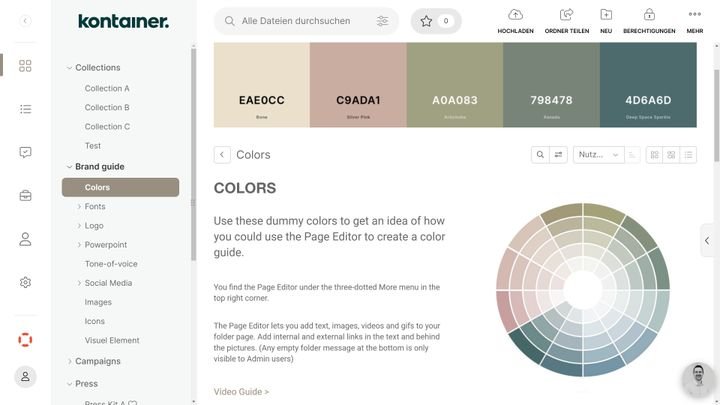Expand the Fonts folder
The image size is (720, 405).
pos(79,207)
